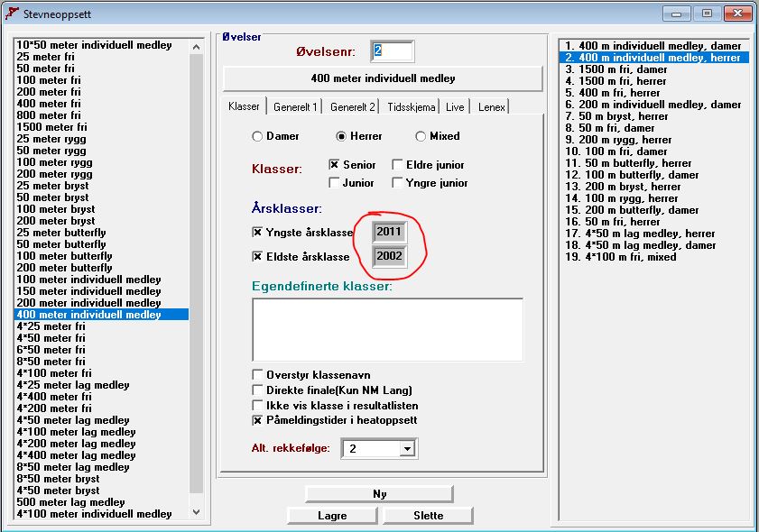Open the Tidsskjema tab
This screenshot has height=532, width=759.
pos(411,106)
